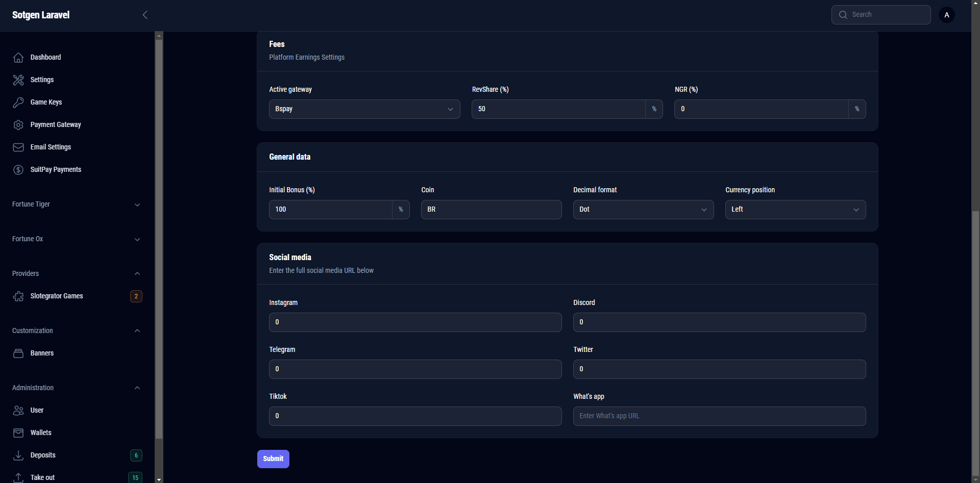The width and height of the screenshot is (980, 483).
Task: Click the Game Keys key icon
Action: tap(18, 103)
